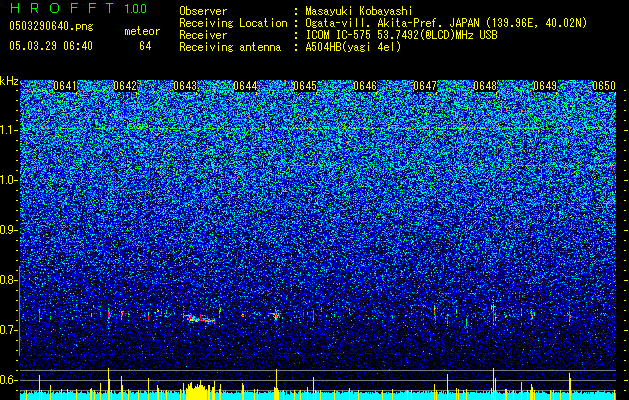Click the 0.9 kHz axis label

[x=9, y=230]
